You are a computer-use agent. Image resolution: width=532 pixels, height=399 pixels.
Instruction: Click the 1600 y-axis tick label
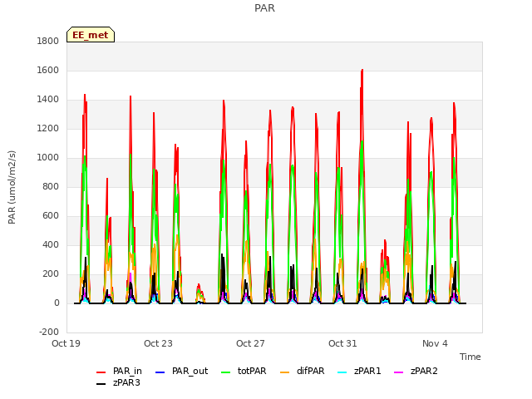[x=48, y=71]
